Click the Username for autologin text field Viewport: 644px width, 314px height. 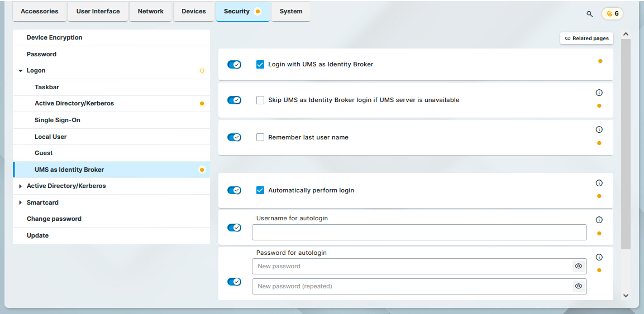pyautogui.click(x=419, y=233)
